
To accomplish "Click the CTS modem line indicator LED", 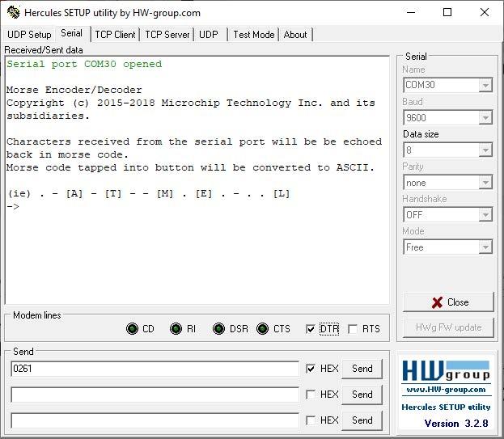I will pos(263,329).
